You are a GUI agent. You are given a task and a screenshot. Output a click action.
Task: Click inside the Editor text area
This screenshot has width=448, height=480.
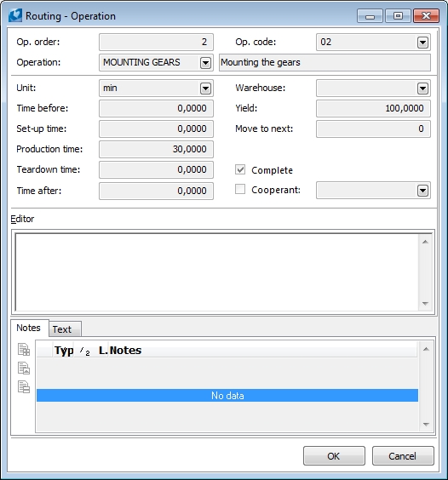coord(217,272)
